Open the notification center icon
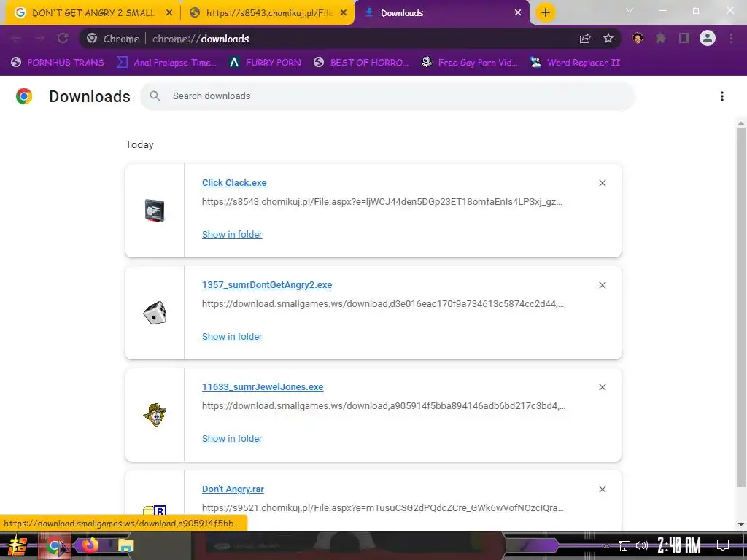Viewport: 747px width, 560px height. pyautogui.click(x=723, y=545)
